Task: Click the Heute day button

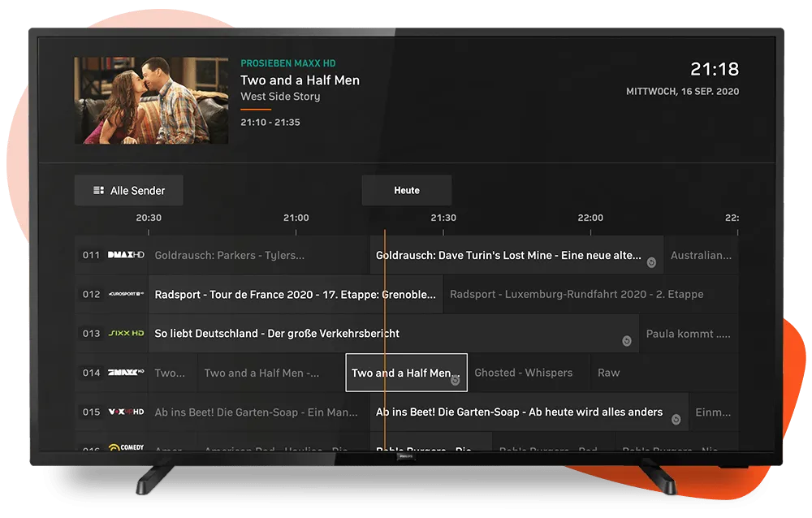Action: (407, 190)
